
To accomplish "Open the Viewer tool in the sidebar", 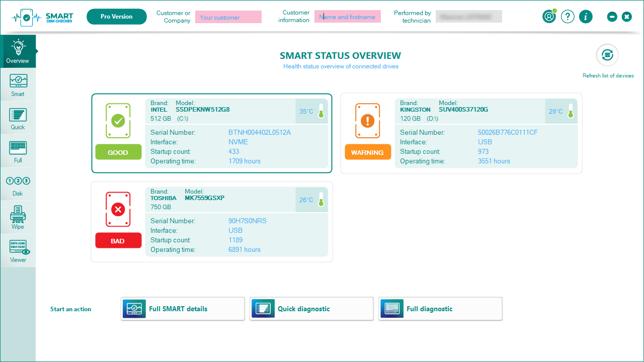I will [18, 251].
